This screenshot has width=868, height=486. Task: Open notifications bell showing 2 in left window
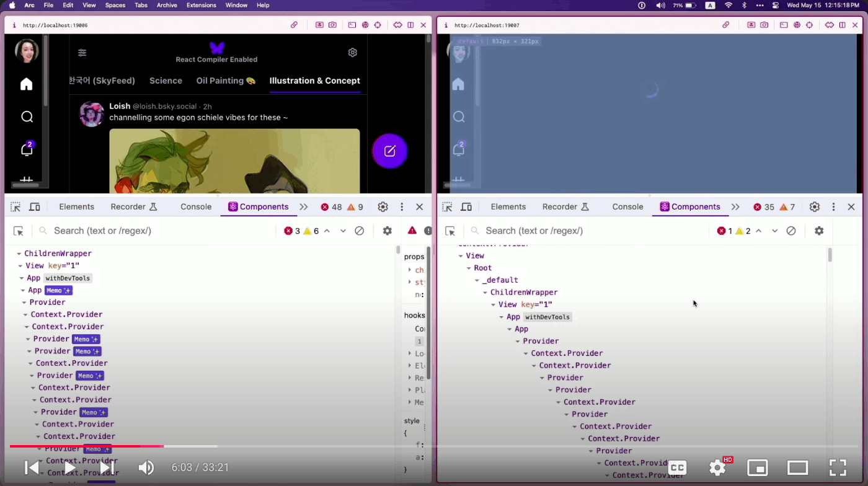click(x=27, y=149)
